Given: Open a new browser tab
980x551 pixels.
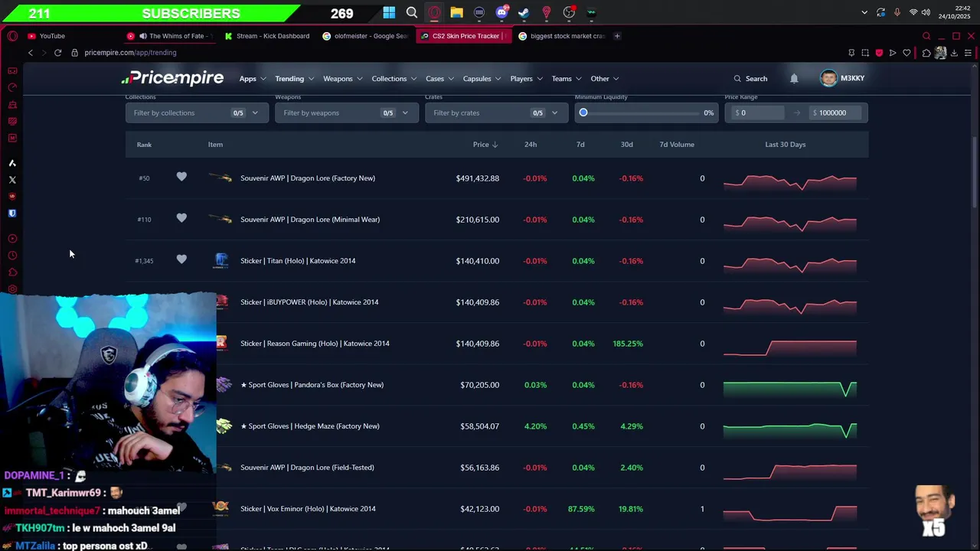Looking at the screenshot, I should pos(617,36).
